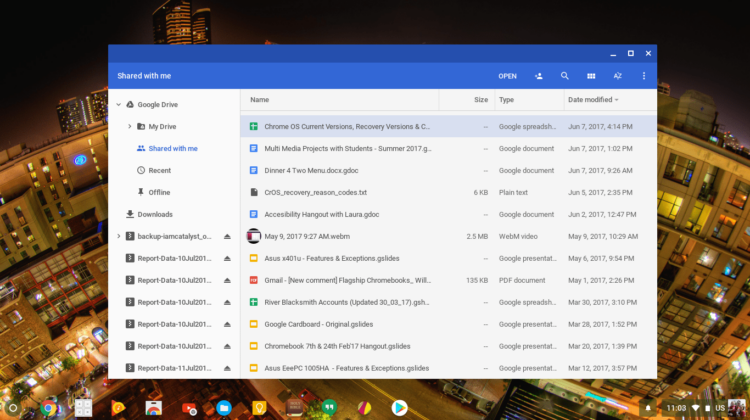This screenshot has height=420, width=750.
Task: Switch to thumbnail grid view
Action: (x=591, y=76)
